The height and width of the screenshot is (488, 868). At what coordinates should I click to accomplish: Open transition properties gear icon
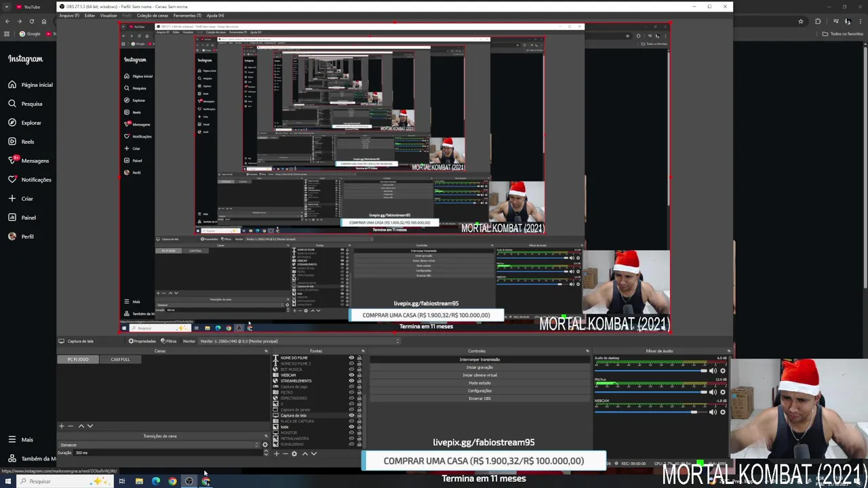pos(265,445)
